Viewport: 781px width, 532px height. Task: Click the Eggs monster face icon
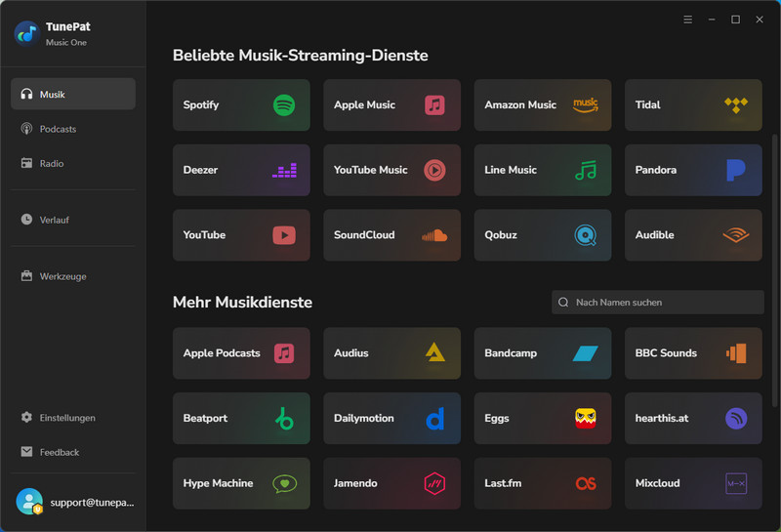[x=585, y=419]
